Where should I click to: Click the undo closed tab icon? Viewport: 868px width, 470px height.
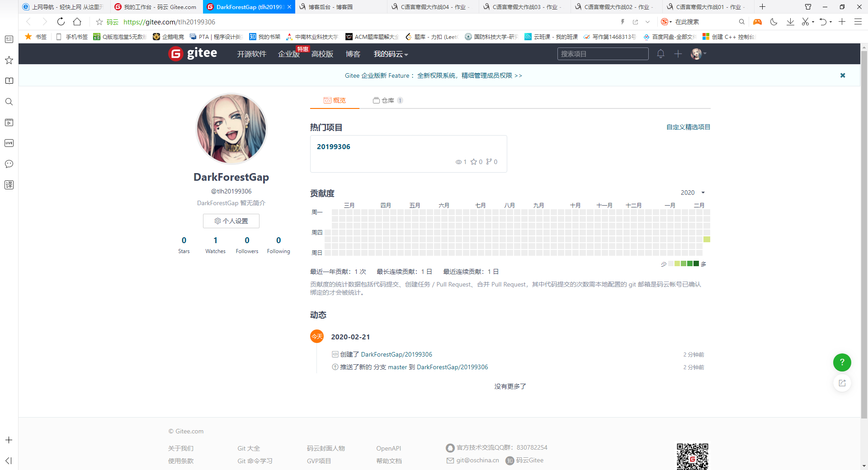(x=823, y=22)
